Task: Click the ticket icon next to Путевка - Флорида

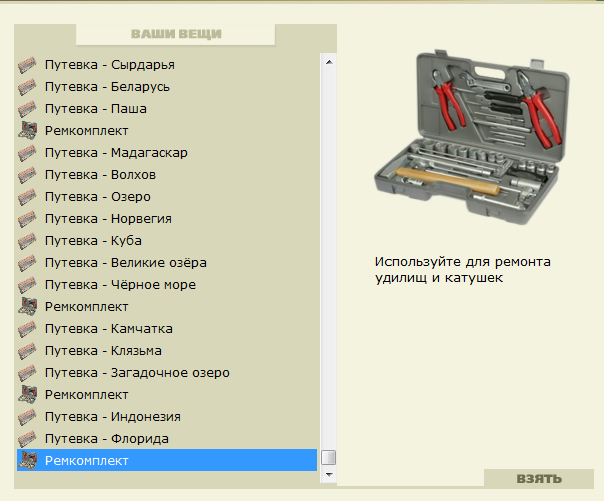Action: tap(28, 439)
